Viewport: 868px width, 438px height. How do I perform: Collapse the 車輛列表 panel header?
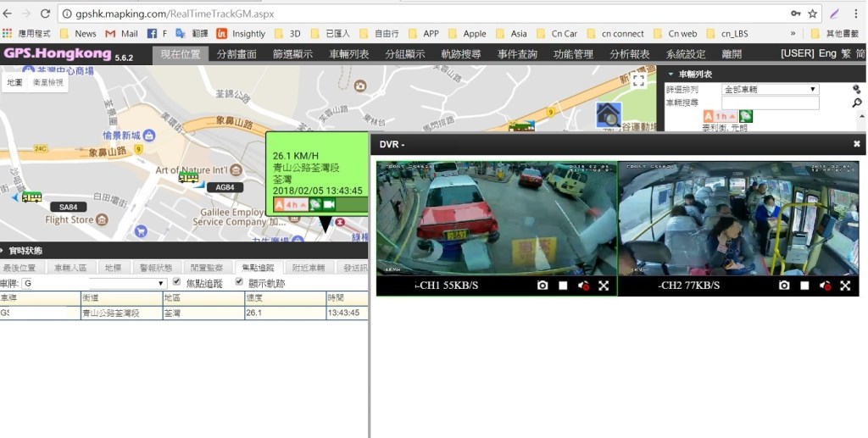(671, 74)
